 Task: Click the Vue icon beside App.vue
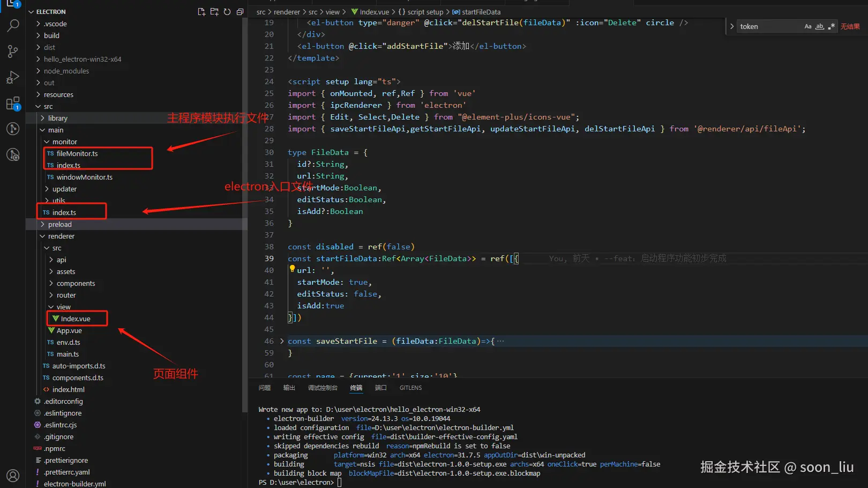51,330
